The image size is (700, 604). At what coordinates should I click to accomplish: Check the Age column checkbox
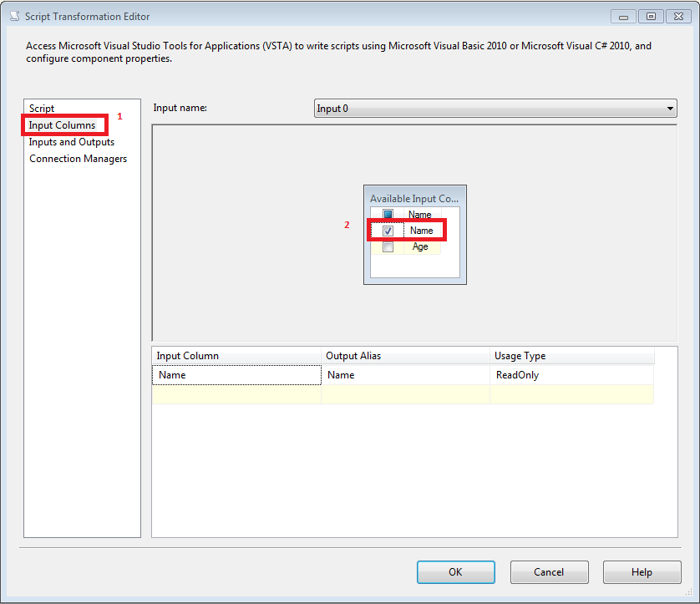(x=387, y=246)
